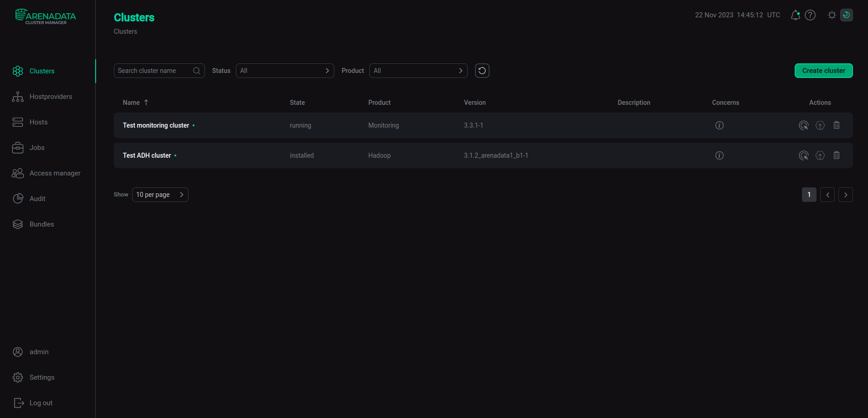Click the 'Monitoring' product cell
This screenshot has height=418, width=868.
[x=383, y=125]
